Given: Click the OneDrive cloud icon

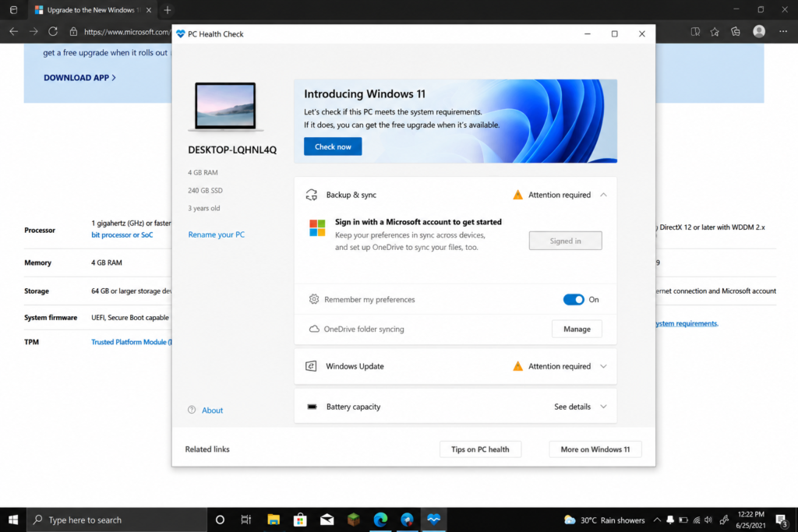Looking at the screenshot, I should tap(314, 329).
